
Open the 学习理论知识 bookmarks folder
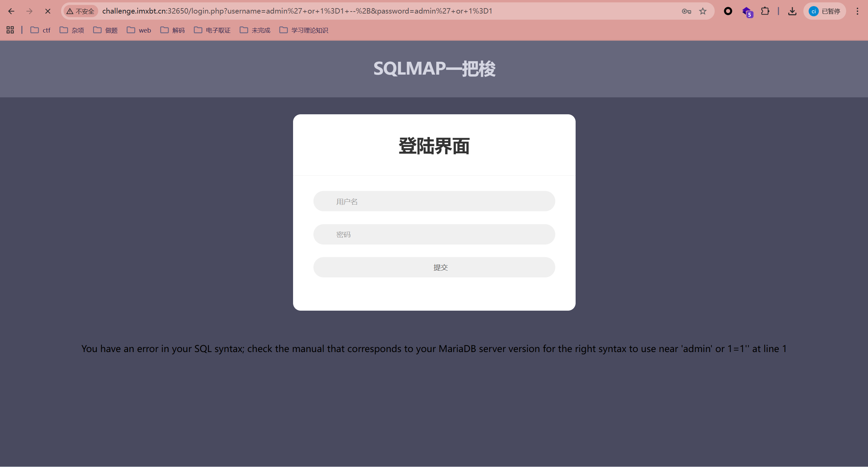point(304,30)
